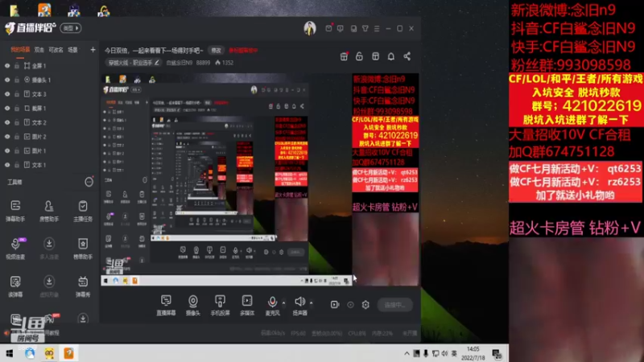The image size is (644, 362).
Task: Open the toolbox more options circle
Action: coord(89,182)
